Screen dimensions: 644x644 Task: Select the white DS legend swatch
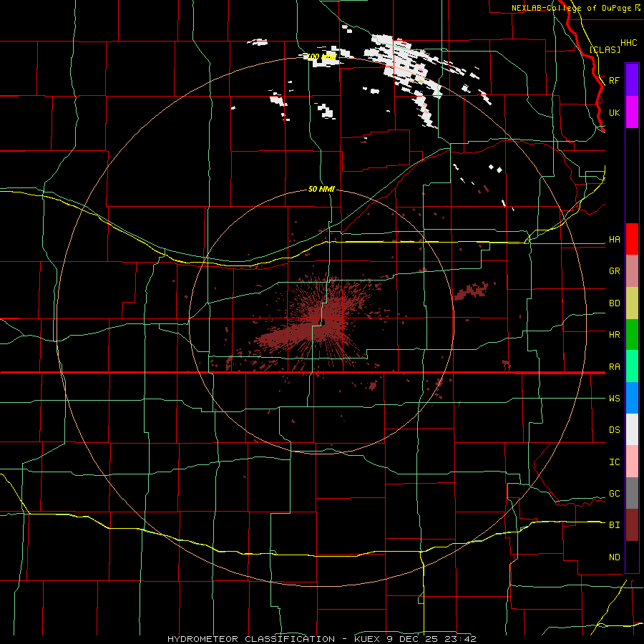632,429
